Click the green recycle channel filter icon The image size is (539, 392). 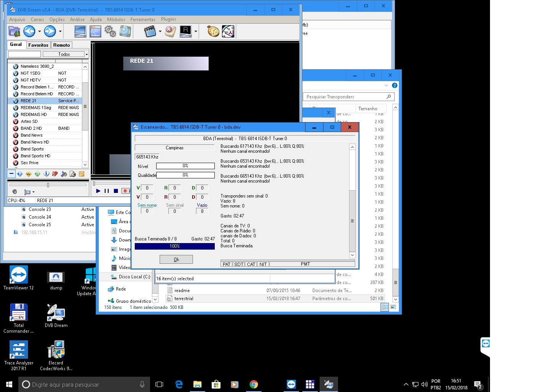(x=38, y=174)
